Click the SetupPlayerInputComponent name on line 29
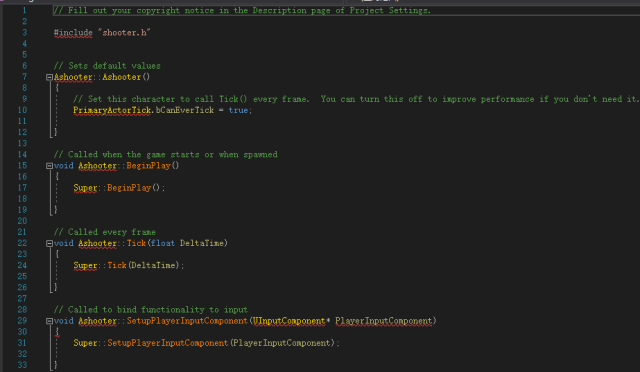 [x=187, y=321]
